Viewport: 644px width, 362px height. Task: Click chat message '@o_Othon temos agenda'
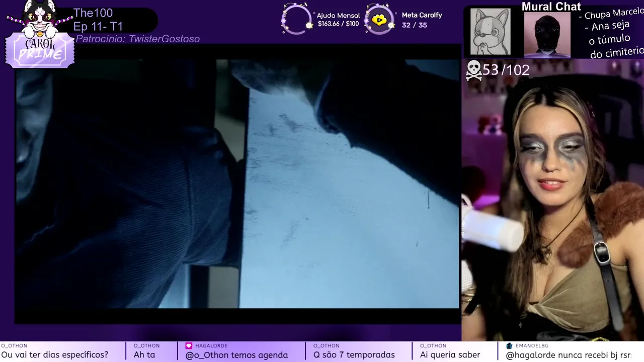point(236,355)
